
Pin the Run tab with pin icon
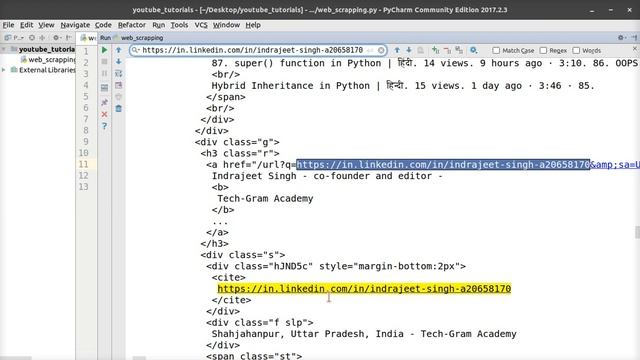(104, 102)
